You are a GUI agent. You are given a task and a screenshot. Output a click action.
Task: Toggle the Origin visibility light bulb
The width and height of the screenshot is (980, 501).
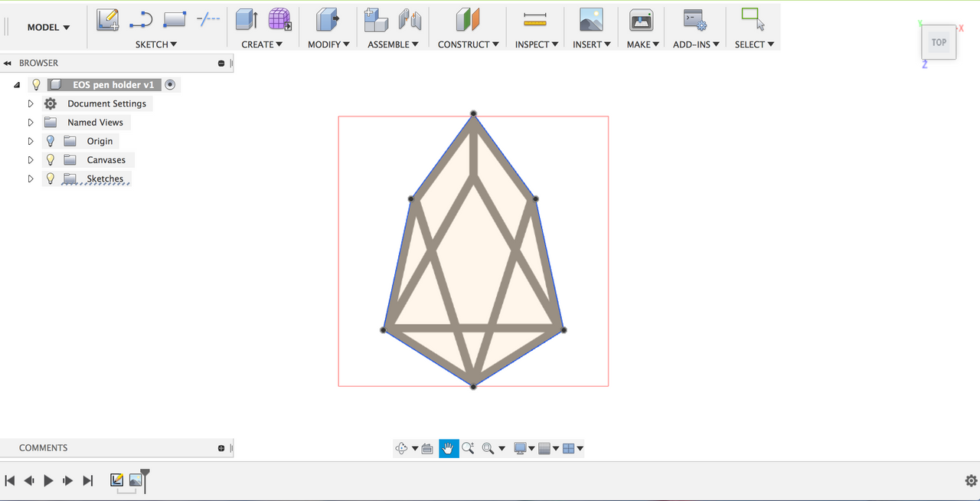51,141
